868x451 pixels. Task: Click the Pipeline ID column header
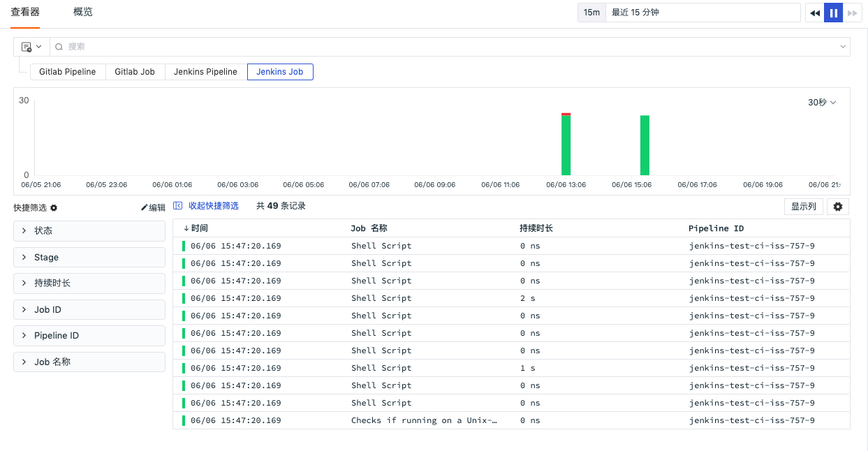(716, 228)
